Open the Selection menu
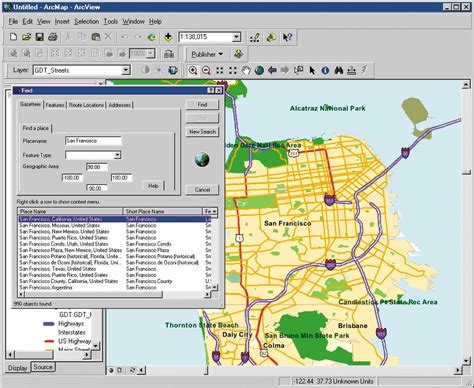474x388 pixels. click(86, 22)
